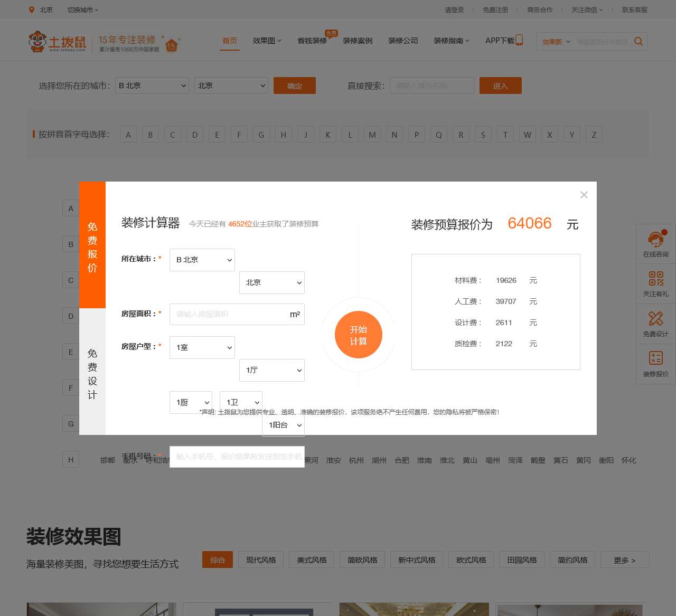Select 欧式风格 style tab
Viewport: 676px width, 616px height.
tap(471, 560)
